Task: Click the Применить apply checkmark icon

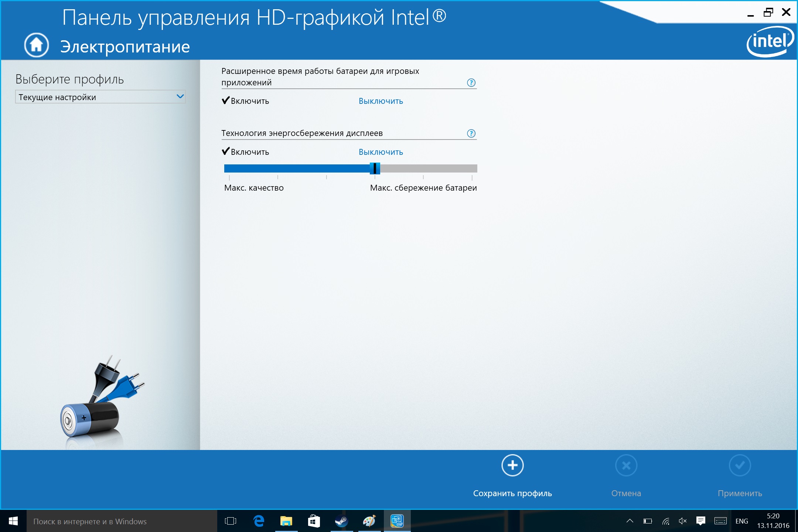Action: click(x=740, y=465)
